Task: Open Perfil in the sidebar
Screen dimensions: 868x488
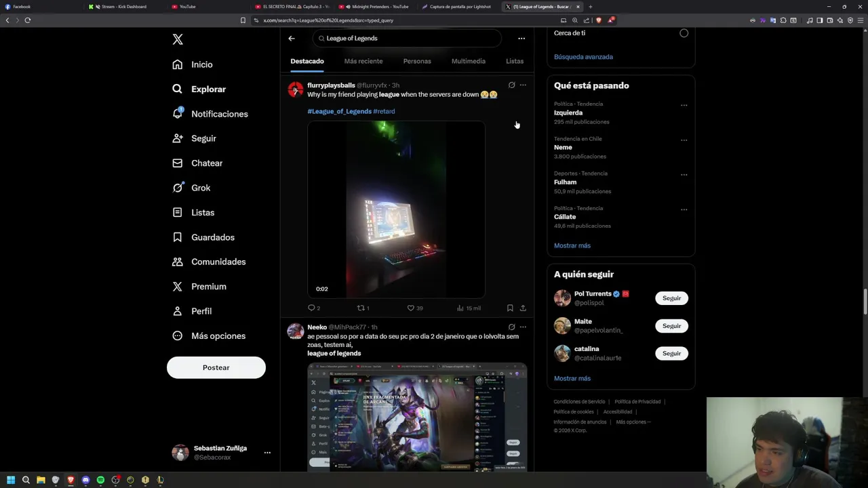Action: pos(192,311)
